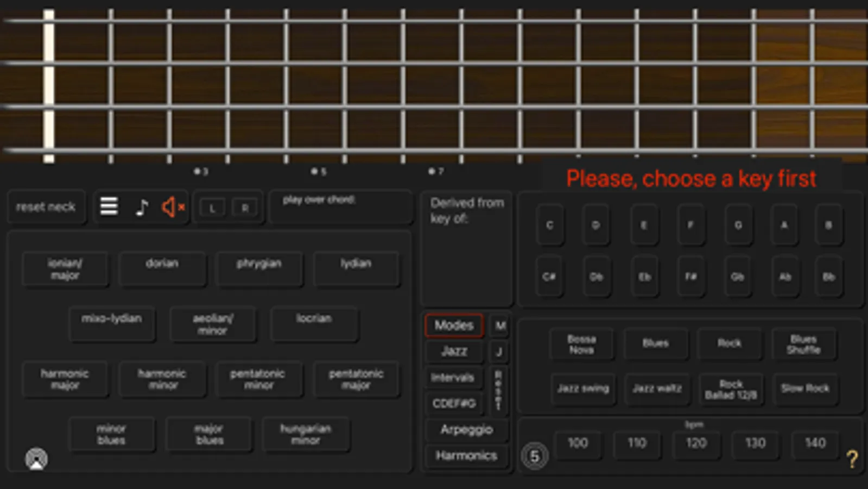This screenshot has height=489, width=868.
Task: Choose the major blues scale
Action: [x=209, y=434]
